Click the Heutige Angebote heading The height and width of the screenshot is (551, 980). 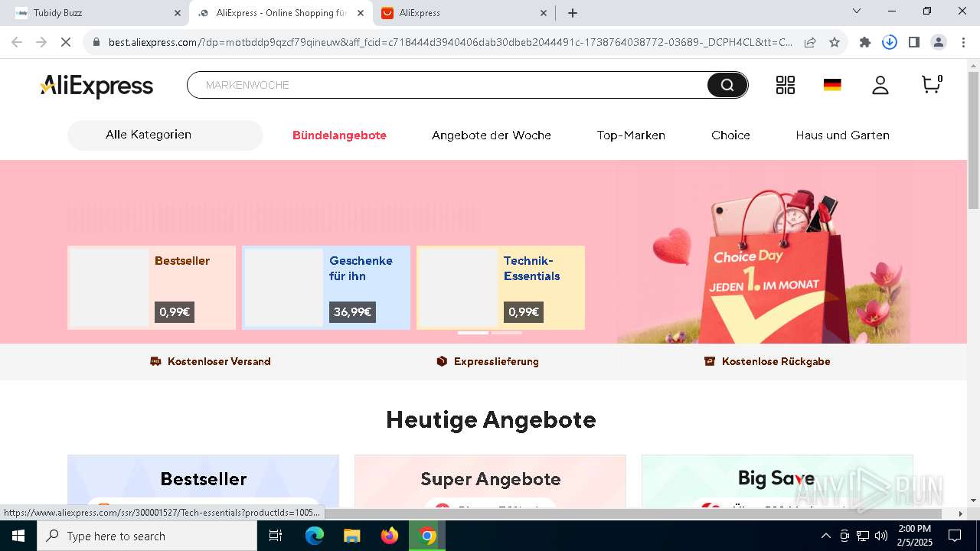491,419
